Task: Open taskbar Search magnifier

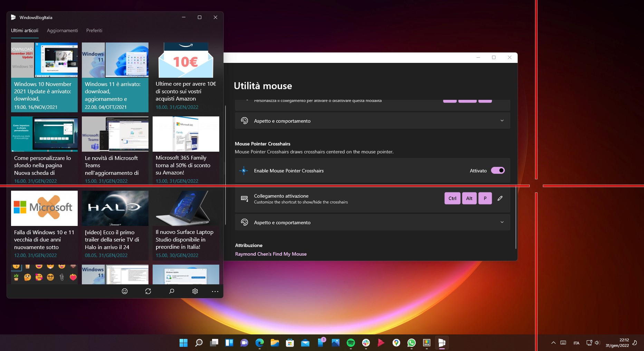Action: (199, 343)
